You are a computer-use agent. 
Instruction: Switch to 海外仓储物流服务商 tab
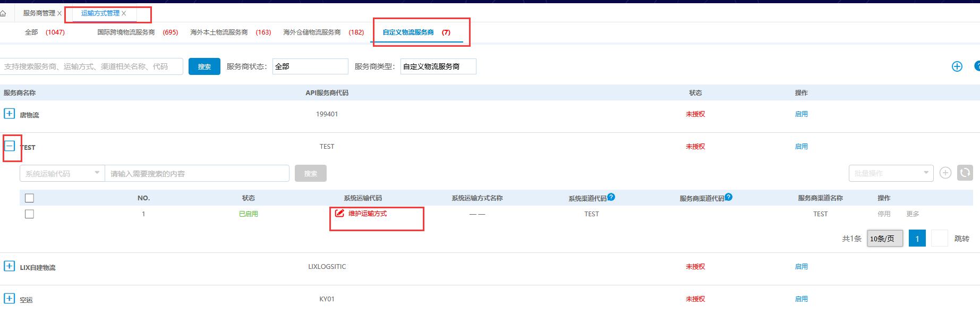[312, 32]
